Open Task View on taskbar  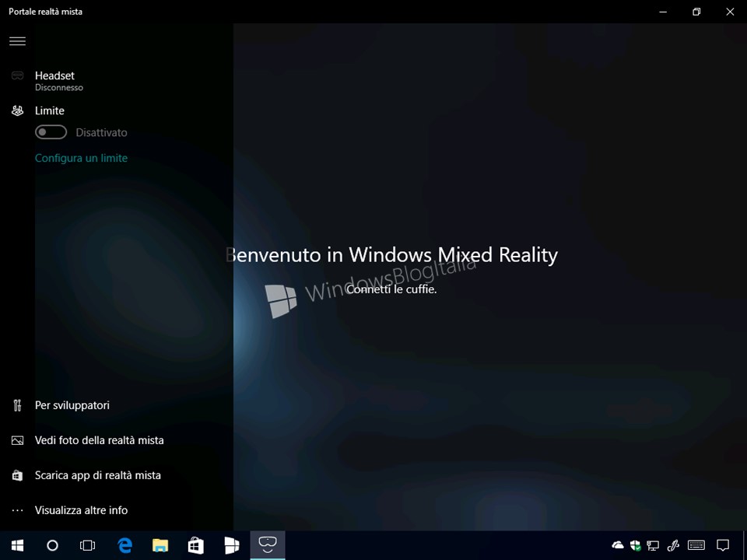[87, 546]
